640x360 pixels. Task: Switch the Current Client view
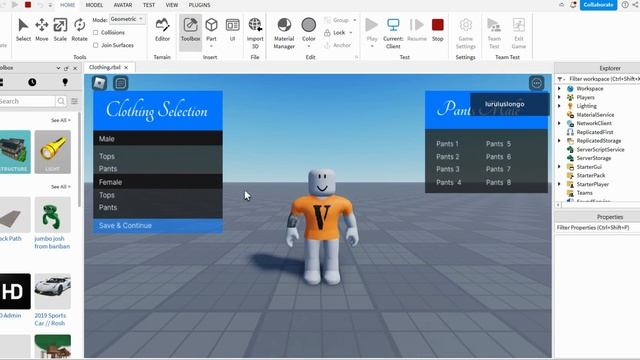(x=393, y=33)
